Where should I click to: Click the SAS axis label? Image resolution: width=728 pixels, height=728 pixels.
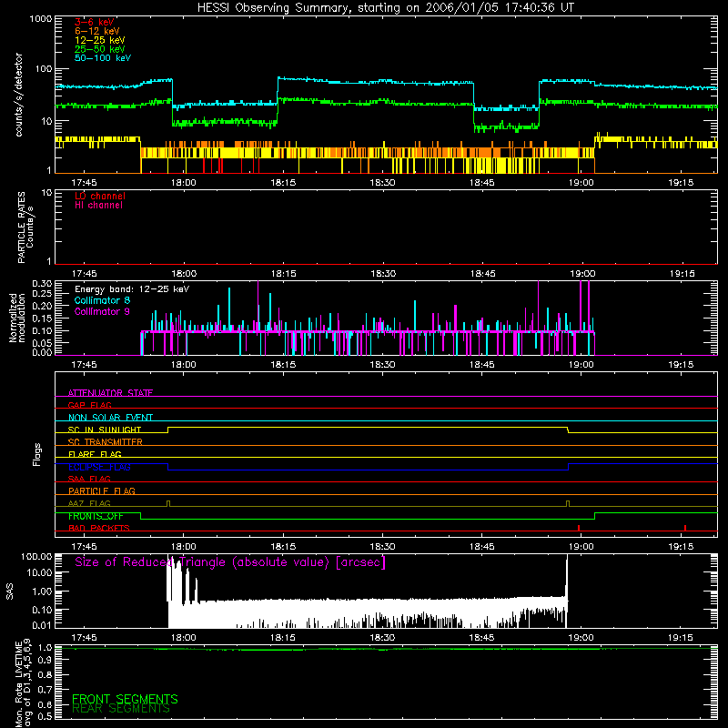9,591
